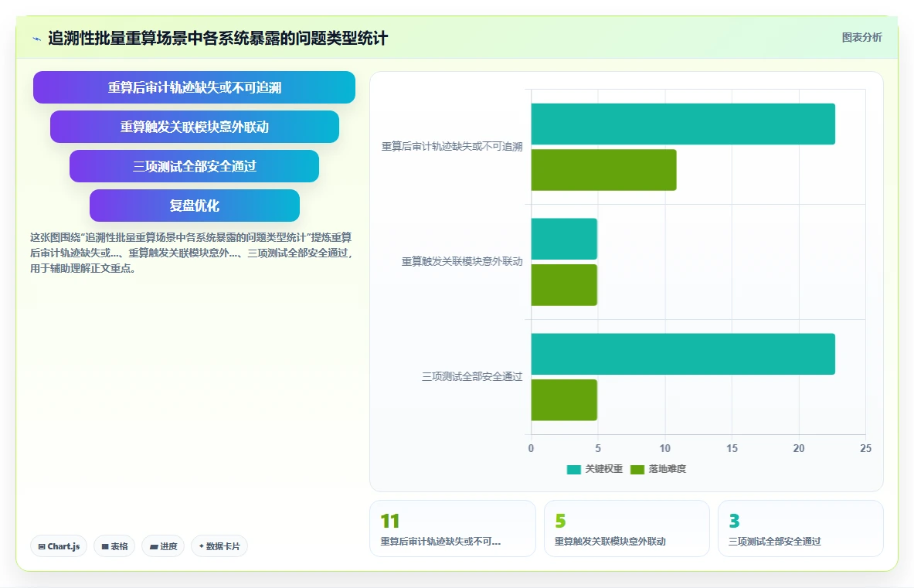Click the x-axis tick value 20

pos(799,448)
